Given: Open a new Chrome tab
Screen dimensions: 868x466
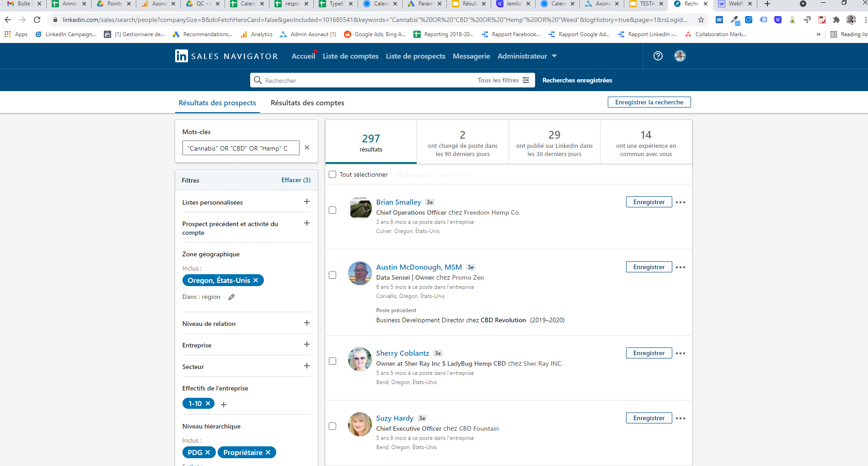Looking at the screenshot, I should point(767,4).
